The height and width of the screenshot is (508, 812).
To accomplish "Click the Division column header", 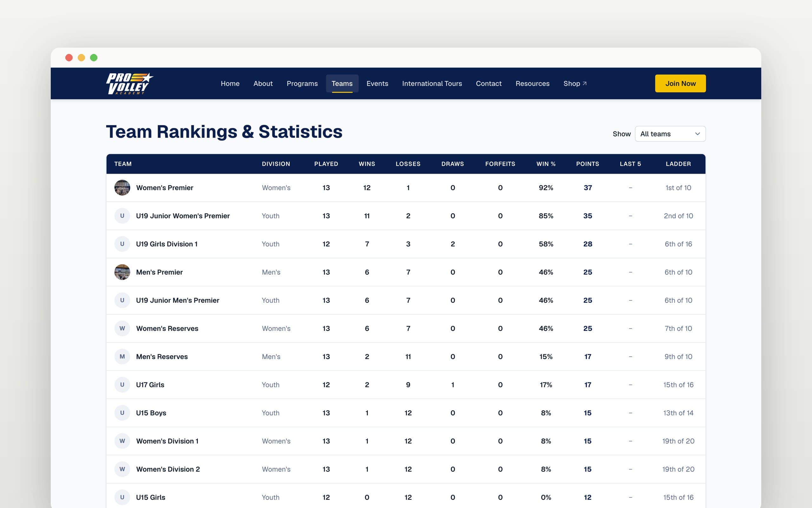I will (x=276, y=164).
